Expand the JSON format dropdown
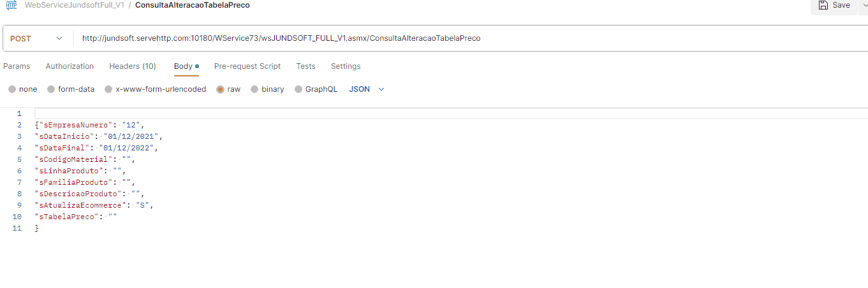The height and width of the screenshot is (288, 868). click(x=367, y=89)
